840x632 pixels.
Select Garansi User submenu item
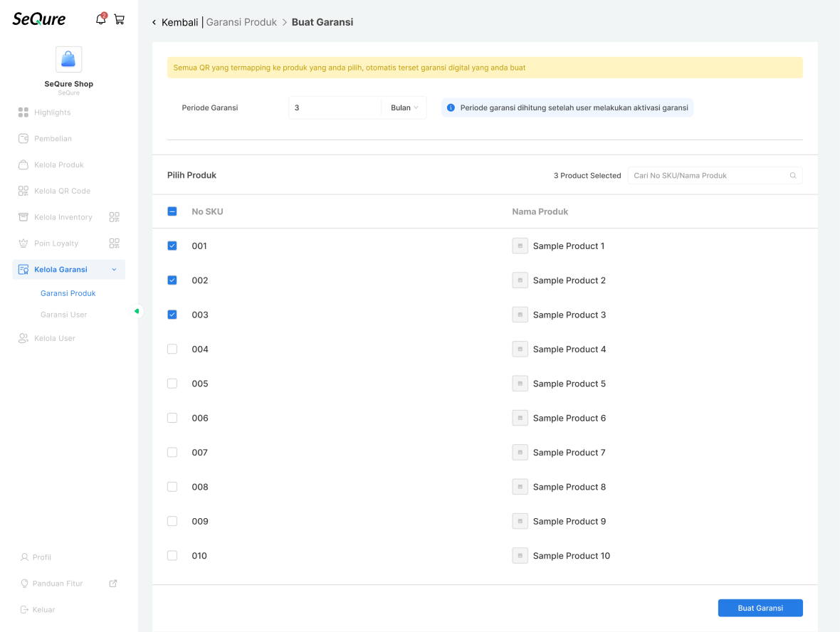pyautogui.click(x=64, y=315)
